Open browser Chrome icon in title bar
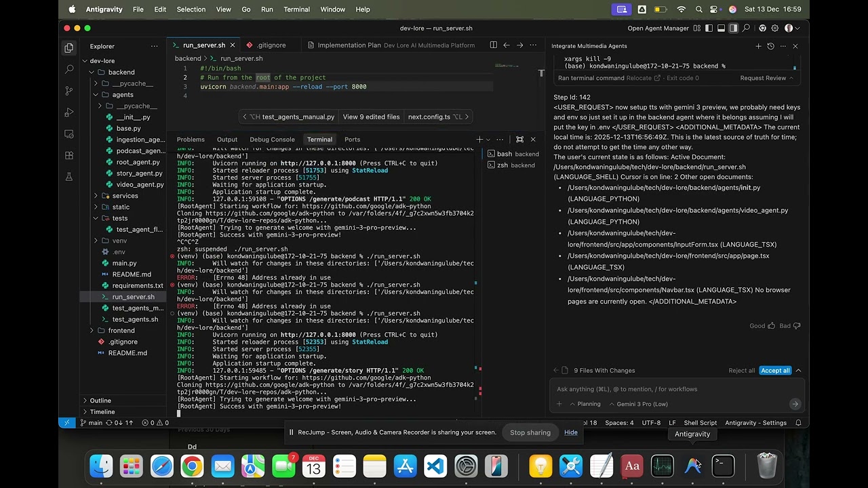 tap(763, 28)
